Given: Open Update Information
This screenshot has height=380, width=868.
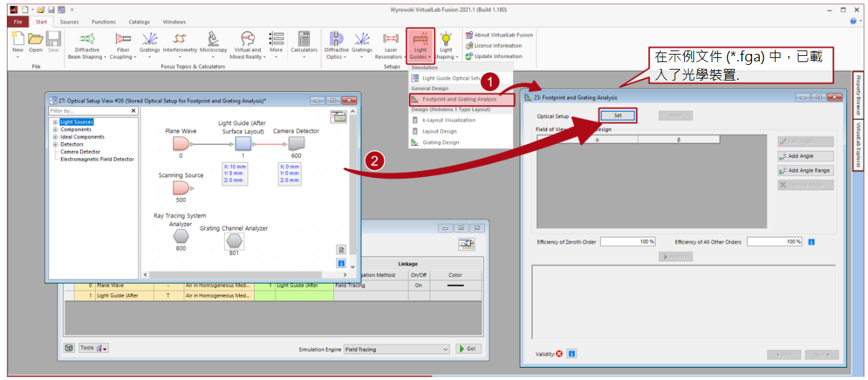Looking at the screenshot, I should [x=494, y=57].
